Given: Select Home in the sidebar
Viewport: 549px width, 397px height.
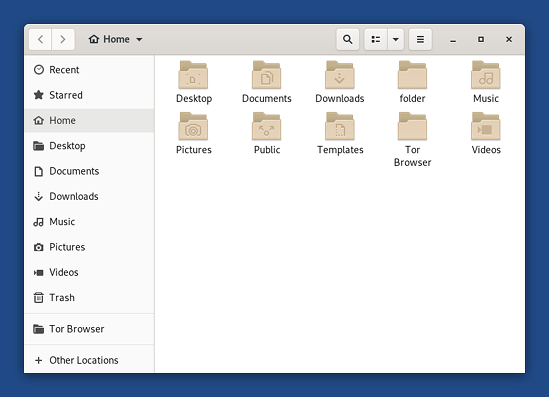Looking at the screenshot, I should [90, 120].
